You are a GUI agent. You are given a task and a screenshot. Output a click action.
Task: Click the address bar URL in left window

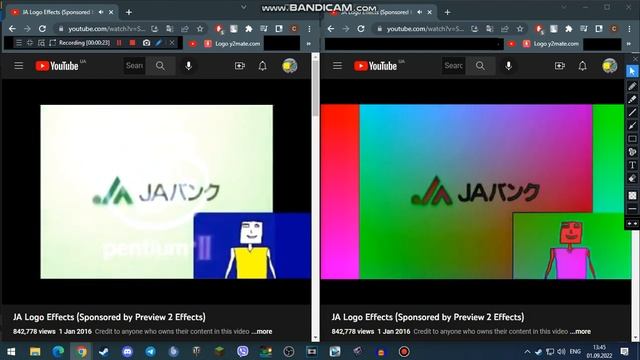[107, 29]
